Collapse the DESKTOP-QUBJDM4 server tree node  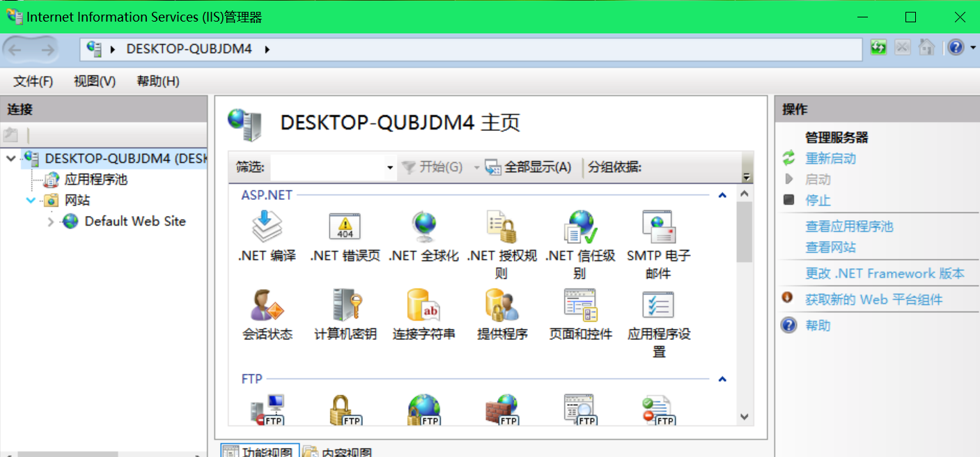pyautogui.click(x=10, y=159)
